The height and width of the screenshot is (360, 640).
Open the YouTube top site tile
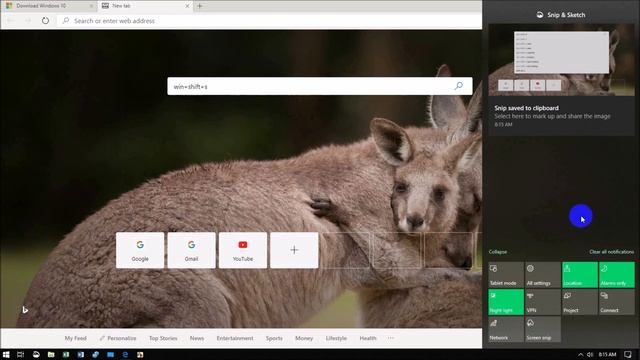click(x=243, y=250)
